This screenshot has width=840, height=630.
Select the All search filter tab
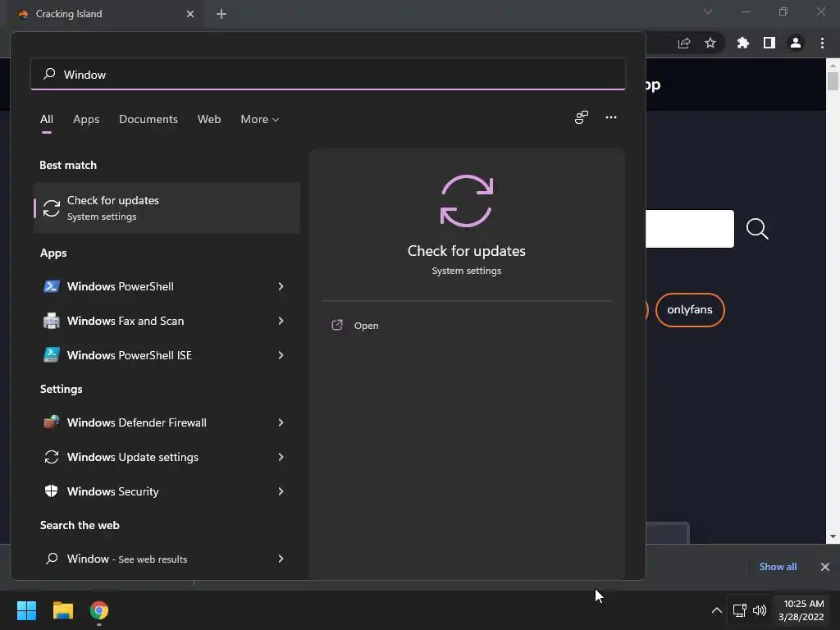coord(47,119)
